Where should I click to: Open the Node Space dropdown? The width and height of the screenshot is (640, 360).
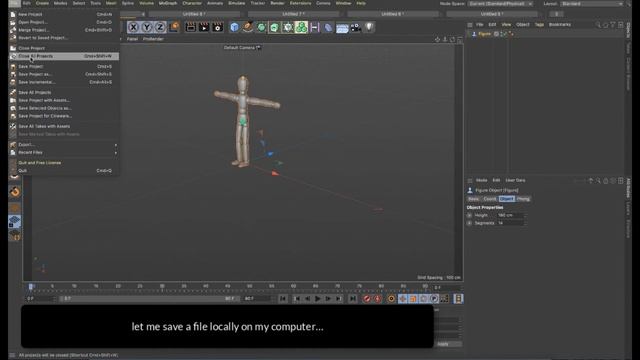pos(500,4)
